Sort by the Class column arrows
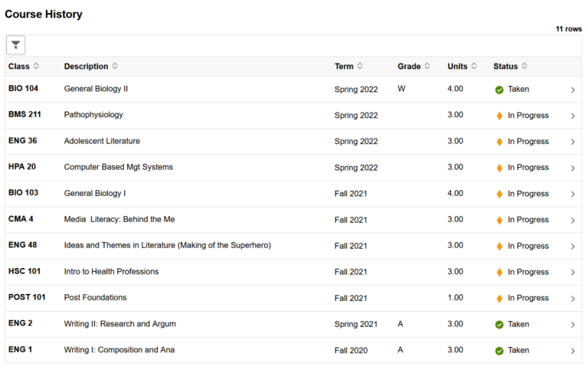This screenshot has width=588, height=373. click(x=36, y=67)
